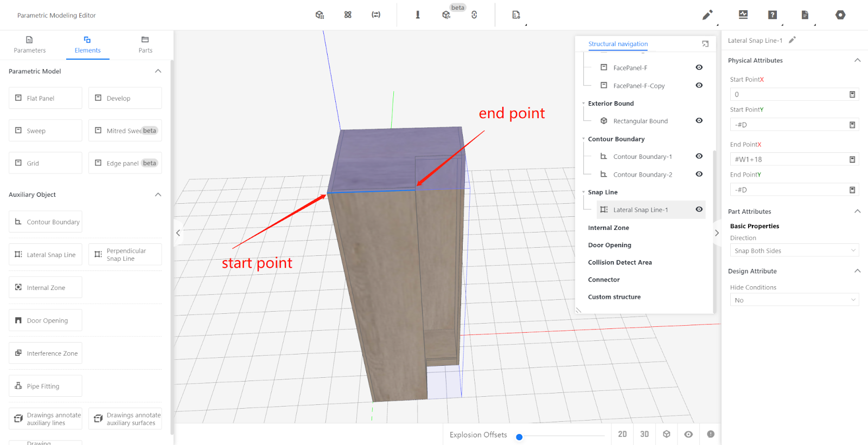The height and width of the screenshot is (445, 868).
Task: Click the rename pencil next to Lateral Snap Line-1
Action: [x=792, y=40]
